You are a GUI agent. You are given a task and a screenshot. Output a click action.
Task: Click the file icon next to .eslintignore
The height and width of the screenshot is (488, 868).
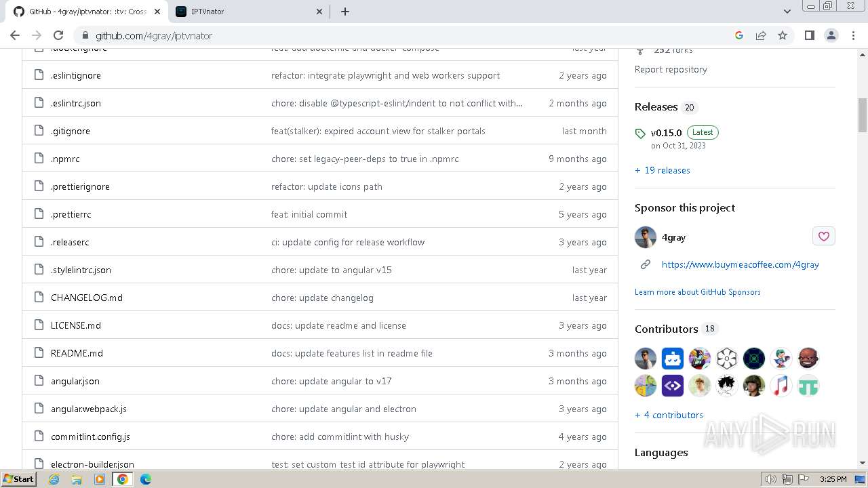[x=39, y=75]
